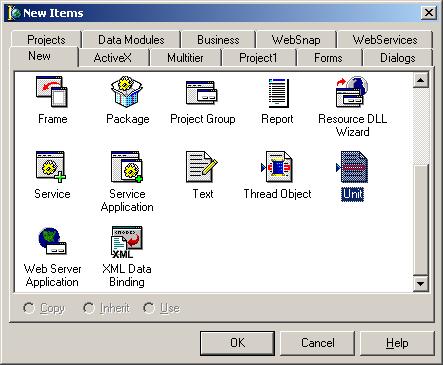Select the Web Server Application icon
Screen dimensions: 443x365
[x=52, y=241]
